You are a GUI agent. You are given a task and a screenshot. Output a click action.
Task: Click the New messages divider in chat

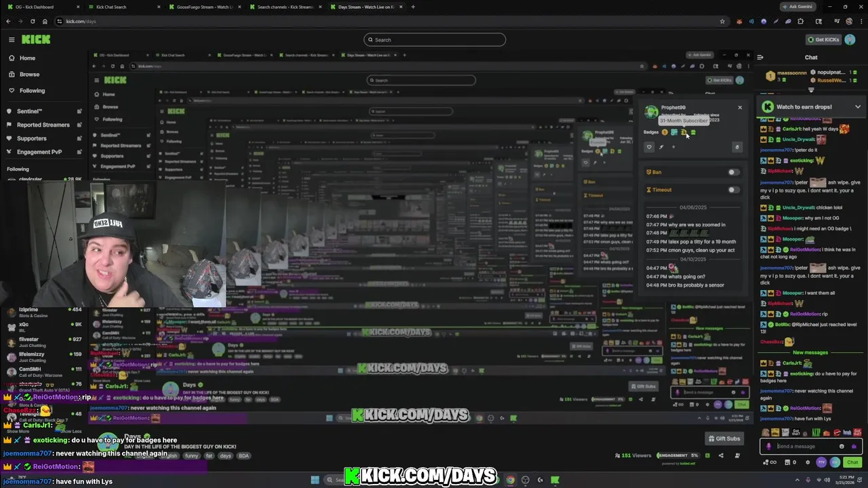pyautogui.click(x=810, y=352)
